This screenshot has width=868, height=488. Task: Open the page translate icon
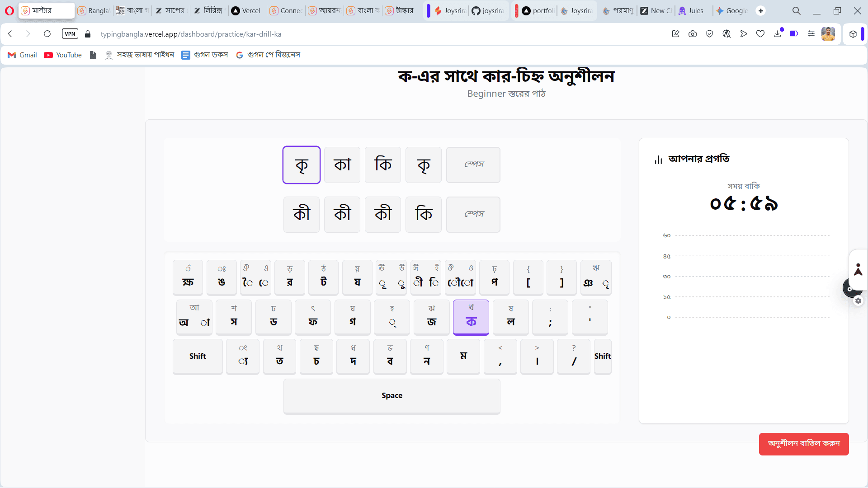726,33
